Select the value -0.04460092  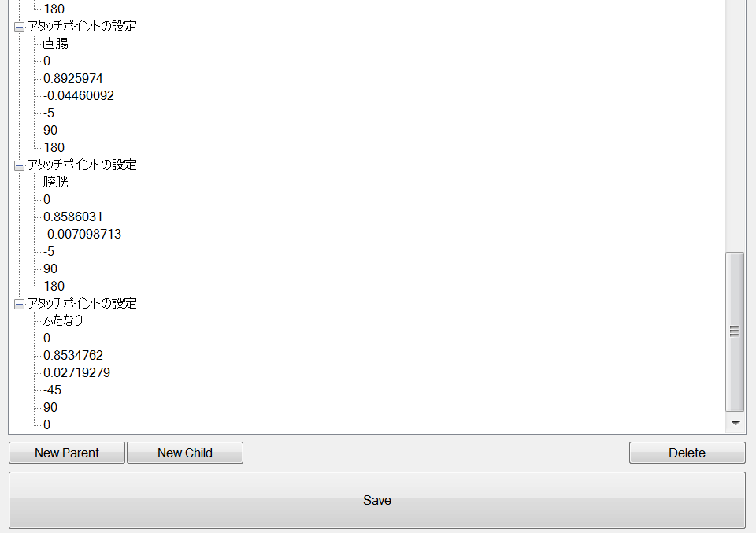(79, 95)
